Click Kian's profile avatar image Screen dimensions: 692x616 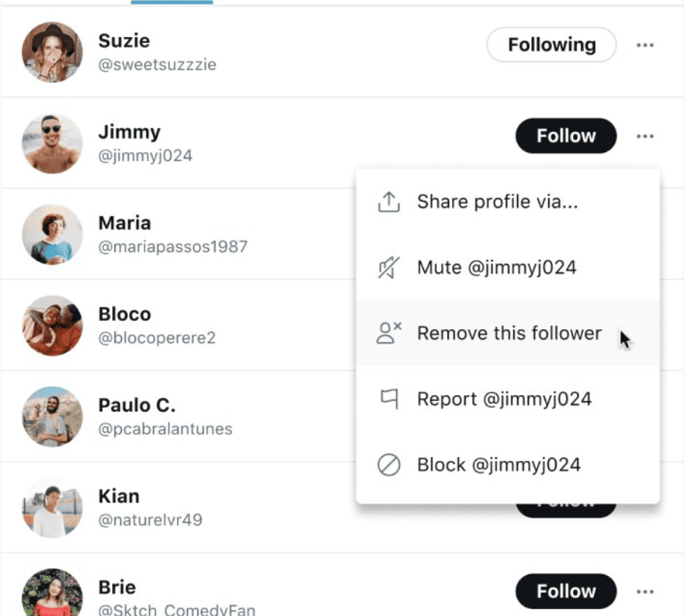tap(52, 507)
